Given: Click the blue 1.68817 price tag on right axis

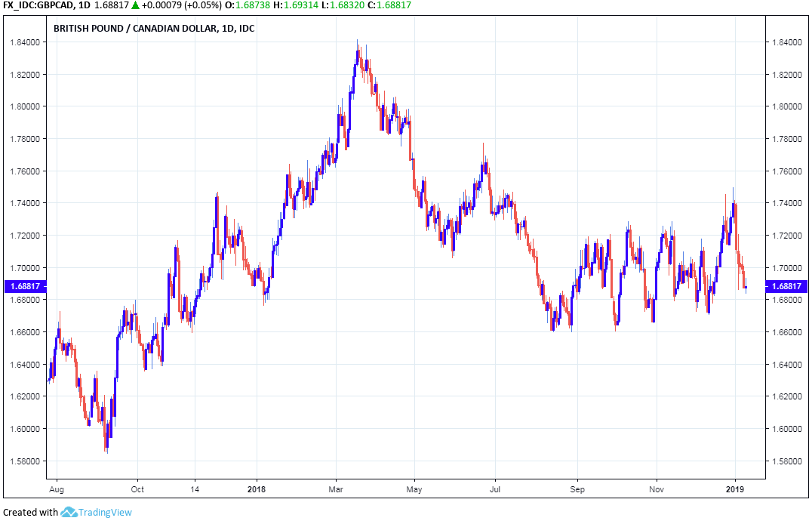Looking at the screenshot, I should 788,286.
